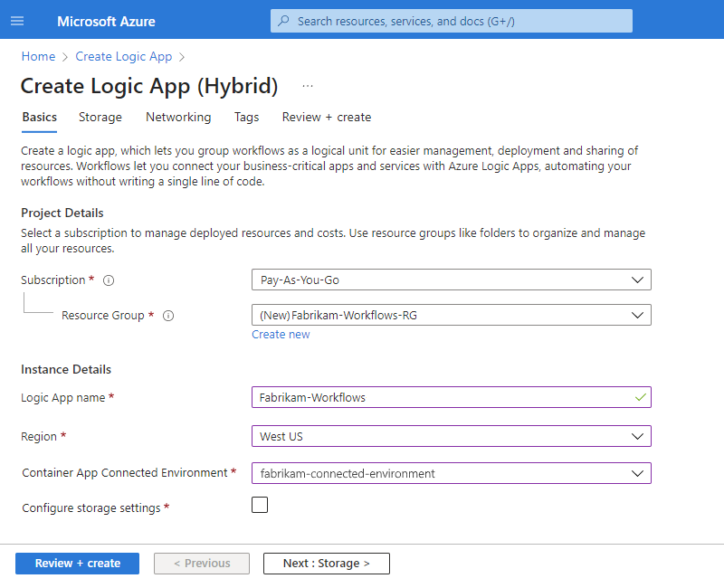The image size is (724, 588).
Task: Open the Tags tab
Action: (246, 117)
